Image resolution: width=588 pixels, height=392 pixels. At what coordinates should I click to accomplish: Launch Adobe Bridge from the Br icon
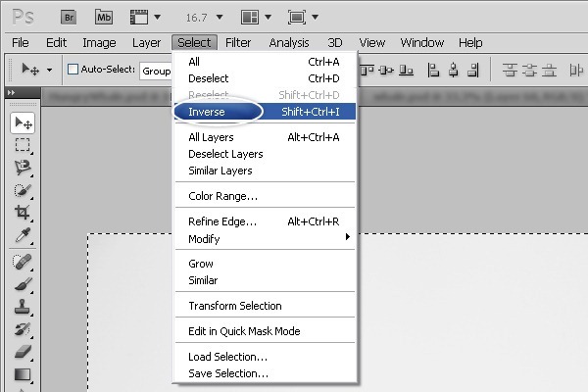coord(69,18)
